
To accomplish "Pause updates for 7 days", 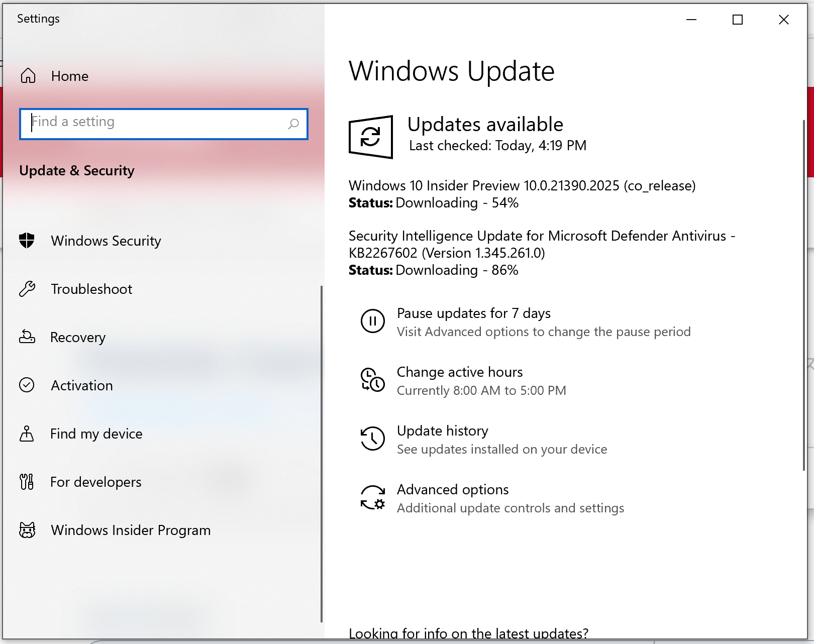I will point(473,313).
